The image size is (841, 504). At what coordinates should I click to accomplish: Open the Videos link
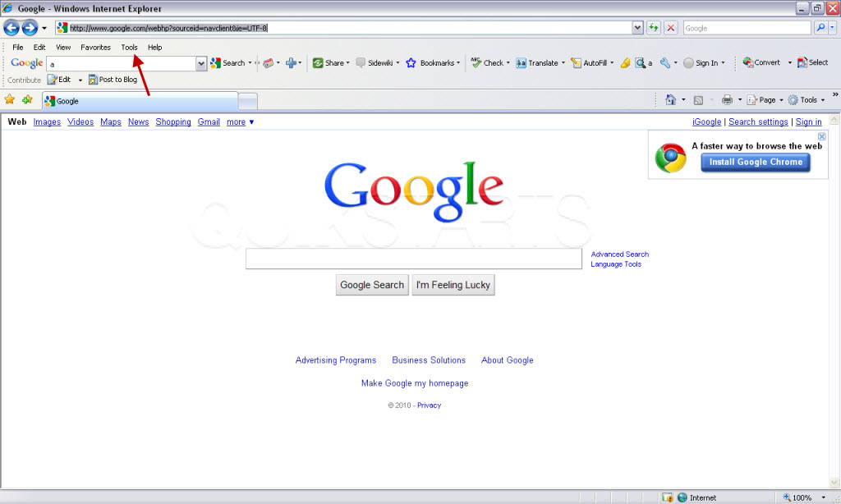click(x=80, y=121)
